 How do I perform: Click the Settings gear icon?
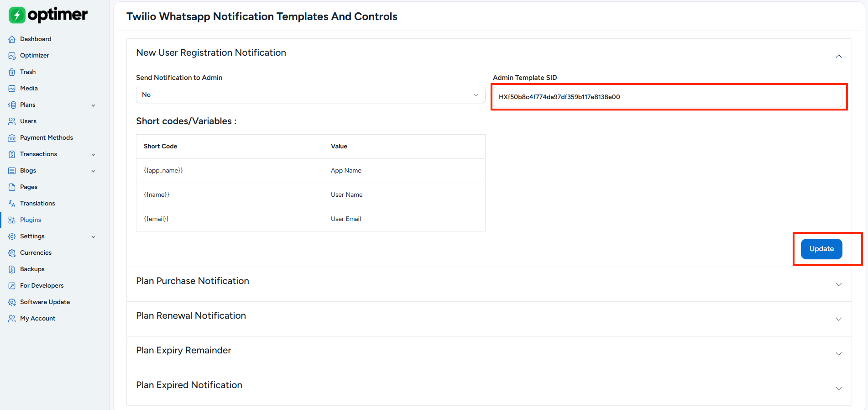[12, 237]
